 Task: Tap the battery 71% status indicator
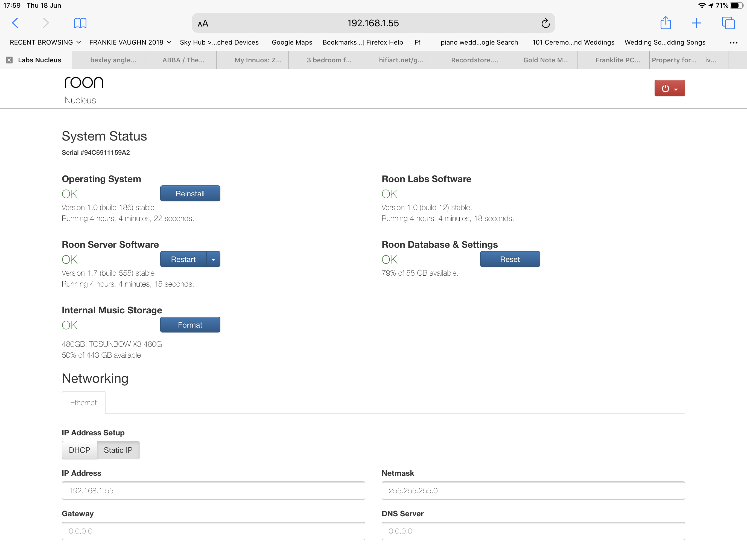coord(730,5)
